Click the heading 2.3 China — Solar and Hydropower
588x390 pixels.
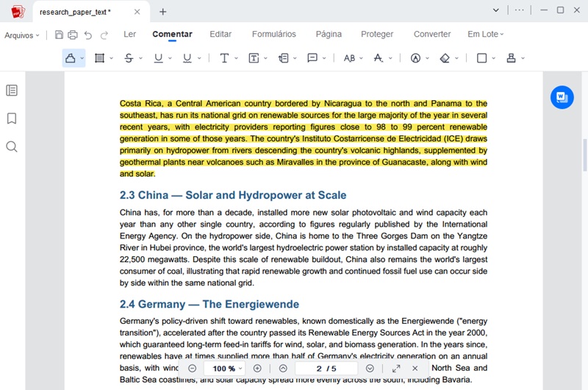[x=233, y=195]
